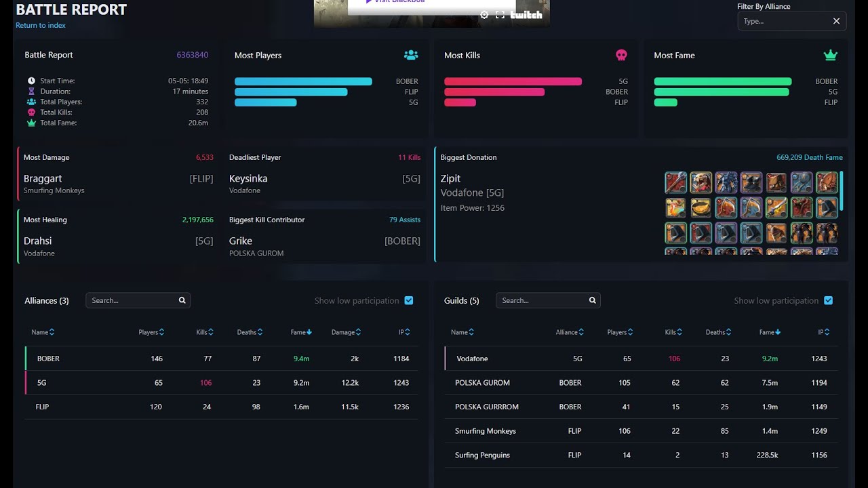Click the Most Players people icon
This screenshot has height=488, width=868.
(411, 55)
